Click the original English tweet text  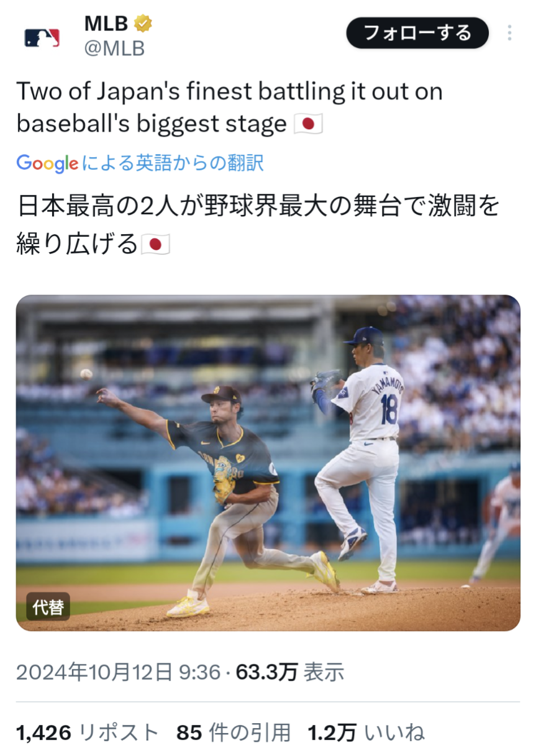click(230, 107)
